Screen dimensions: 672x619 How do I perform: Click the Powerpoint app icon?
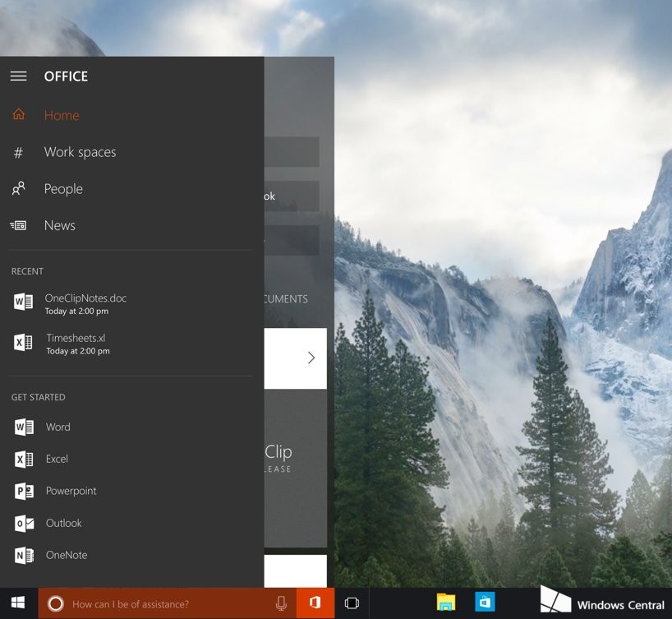pyautogui.click(x=24, y=491)
